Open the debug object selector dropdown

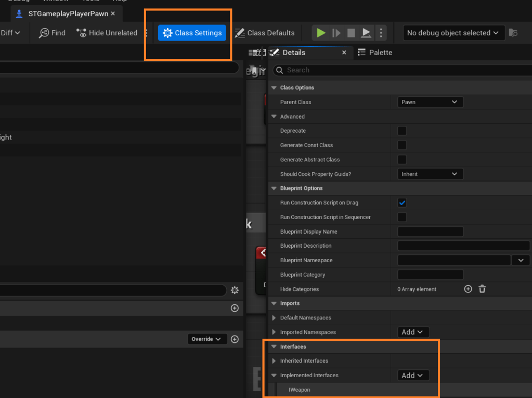pyautogui.click(x=453, y=33)
